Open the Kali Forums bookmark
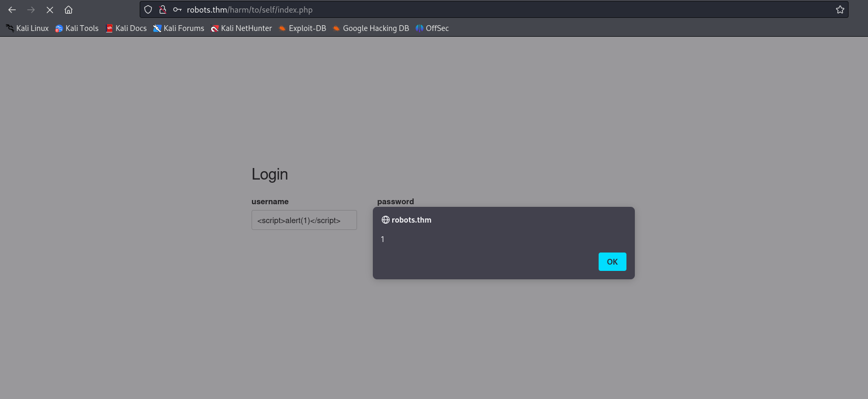The height and width of the screenshot is (399, 868). point(179,28)
